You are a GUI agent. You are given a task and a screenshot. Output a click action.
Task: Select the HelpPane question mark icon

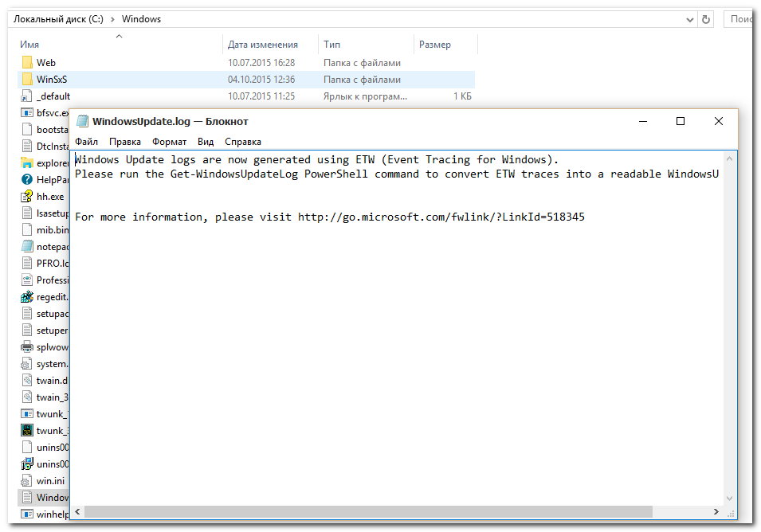coord(27,179)
